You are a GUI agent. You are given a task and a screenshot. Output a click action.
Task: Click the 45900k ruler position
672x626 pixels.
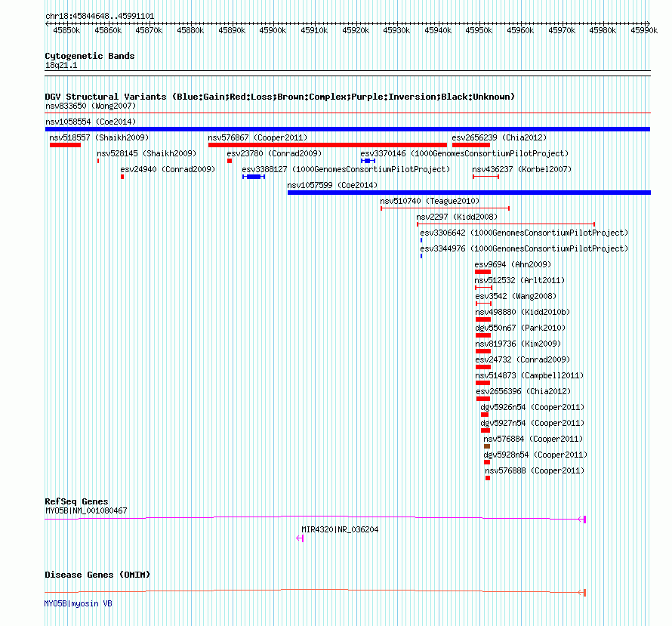point(273,30)
